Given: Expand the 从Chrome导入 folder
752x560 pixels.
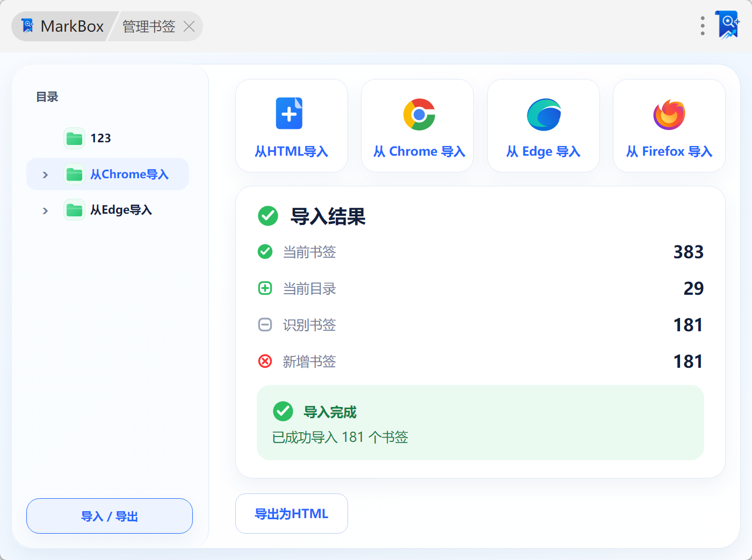Looking at the screenshot, I should (46, 174).
